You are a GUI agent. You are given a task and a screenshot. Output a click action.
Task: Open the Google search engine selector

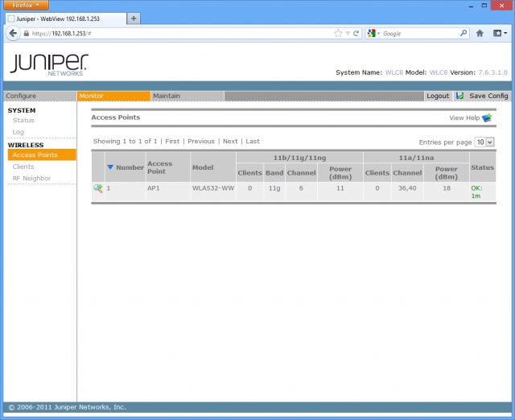coord(373,33)
